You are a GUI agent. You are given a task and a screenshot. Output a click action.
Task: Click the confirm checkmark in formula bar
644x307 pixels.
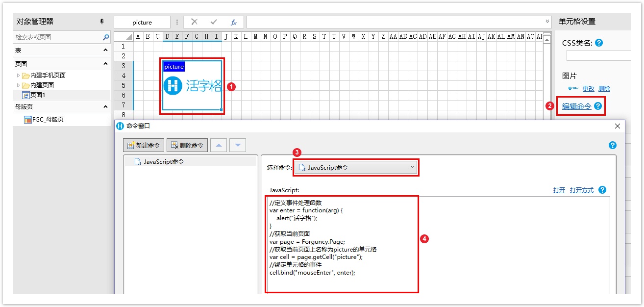click(214, 22)
